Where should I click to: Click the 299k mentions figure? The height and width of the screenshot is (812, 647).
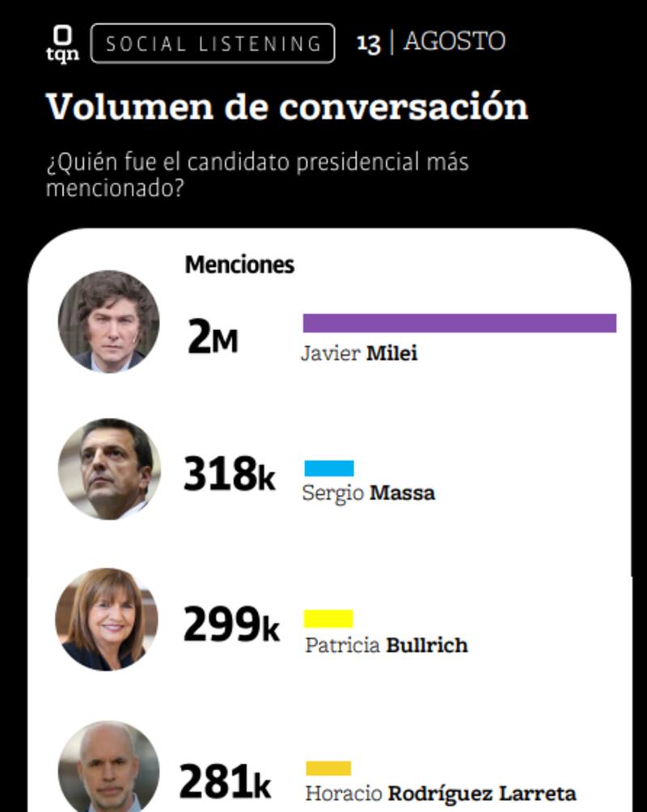(x=231, y=624)
